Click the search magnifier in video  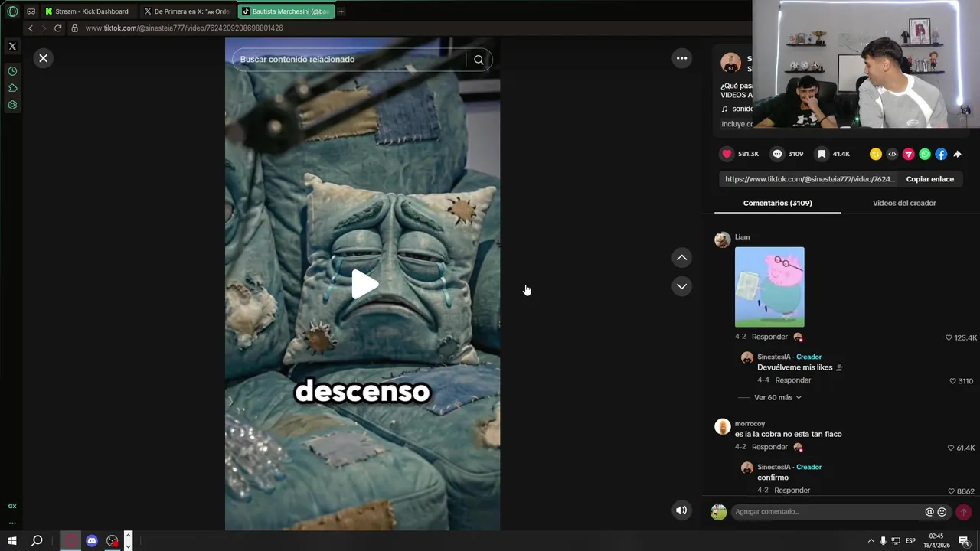tap(479, 60)
